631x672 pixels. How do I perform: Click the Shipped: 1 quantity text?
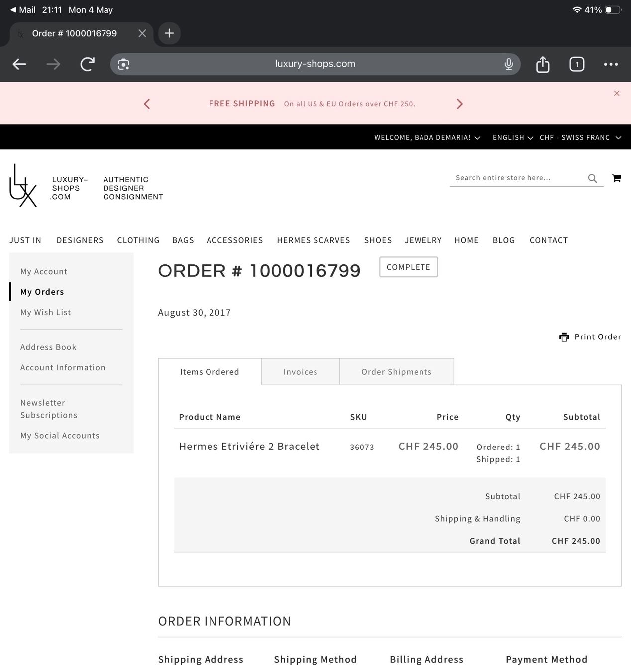click(498, 459)
